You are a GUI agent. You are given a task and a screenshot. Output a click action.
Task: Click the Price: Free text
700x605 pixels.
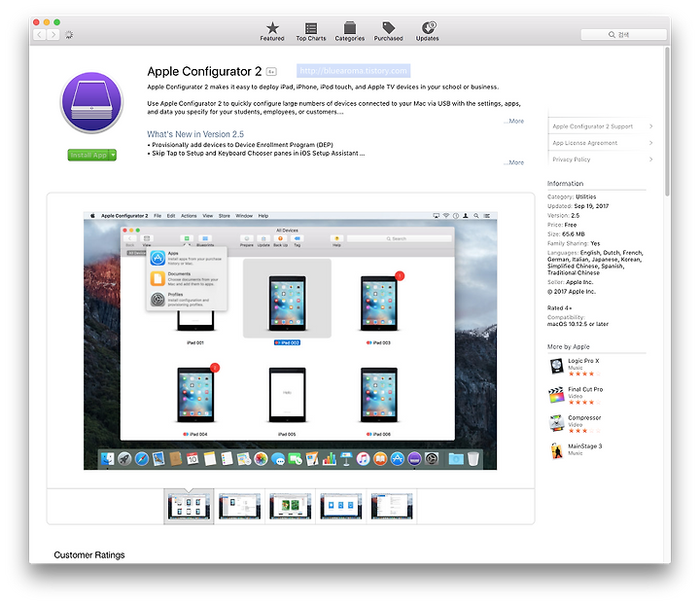[562, 225]
